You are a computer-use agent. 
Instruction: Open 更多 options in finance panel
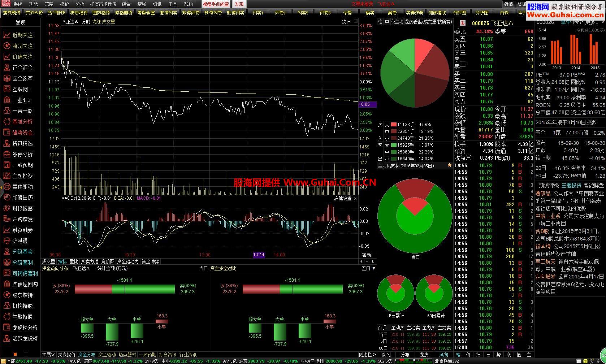click(591, 22)
